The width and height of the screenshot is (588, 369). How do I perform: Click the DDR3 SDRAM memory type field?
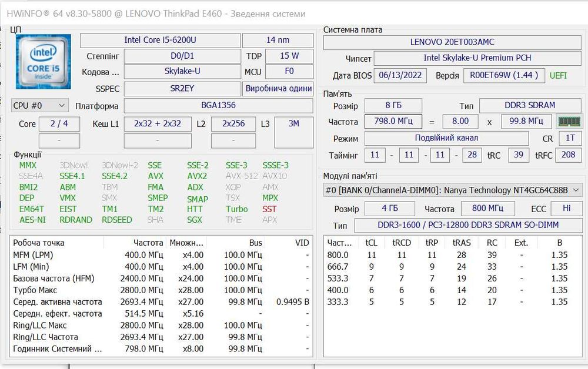coord(530,106)
